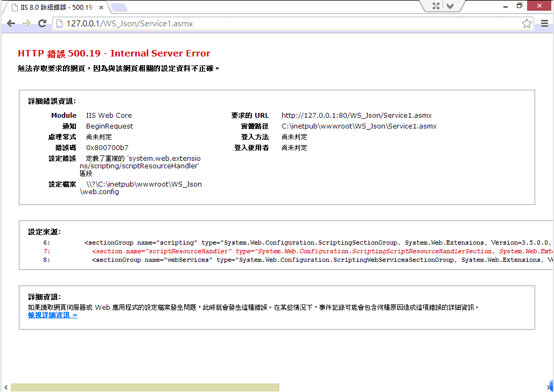Click the fullscreen icon near window controls
The width and height of the screenshot is (554, 392).
[x=436, y=5]
